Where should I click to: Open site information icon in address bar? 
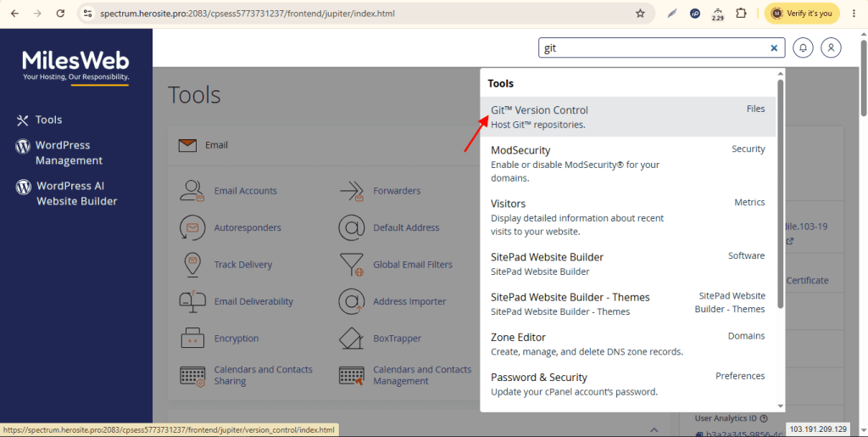87,14
